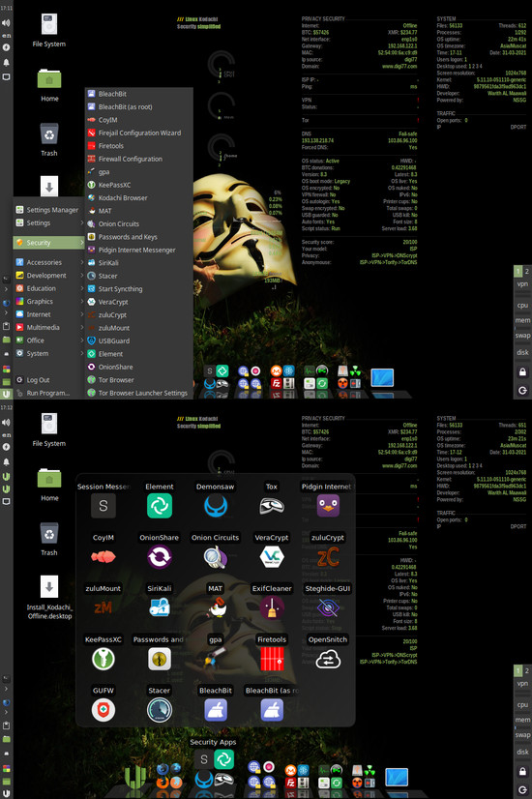Click gpa icon in Security Apps grid

coord(215,660)
